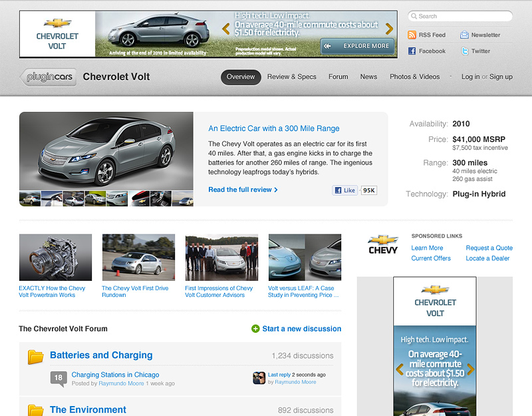Click Chevrolet bowtie logo in top banner
This screenshot has width=532, height=416.
point(57,23)
